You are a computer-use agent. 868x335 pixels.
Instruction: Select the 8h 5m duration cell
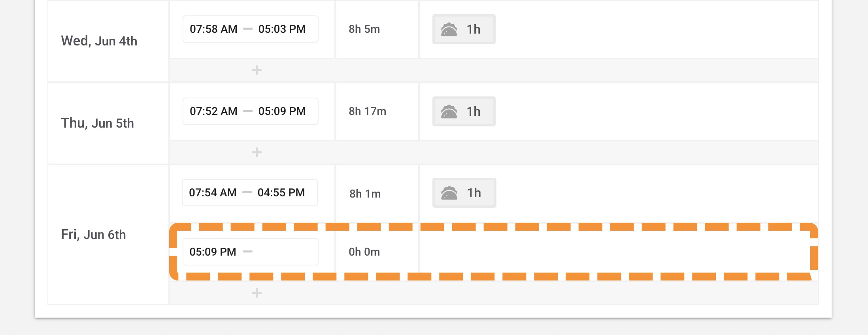364,29
